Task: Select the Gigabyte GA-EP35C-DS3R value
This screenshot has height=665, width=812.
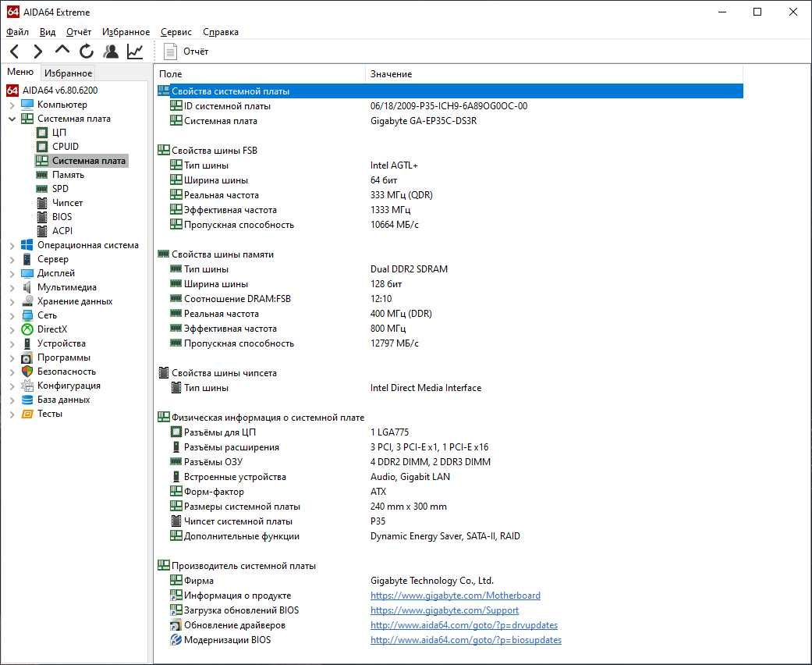Action: 423,121
